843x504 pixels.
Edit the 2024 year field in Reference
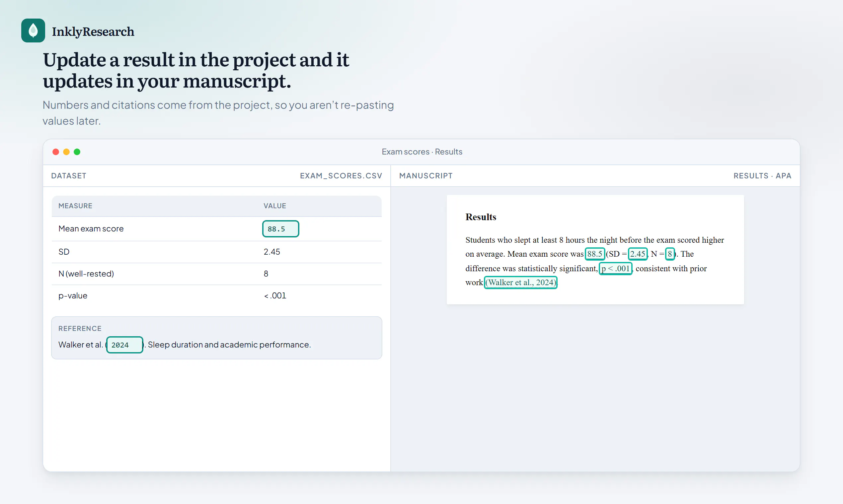click(124, 345)
